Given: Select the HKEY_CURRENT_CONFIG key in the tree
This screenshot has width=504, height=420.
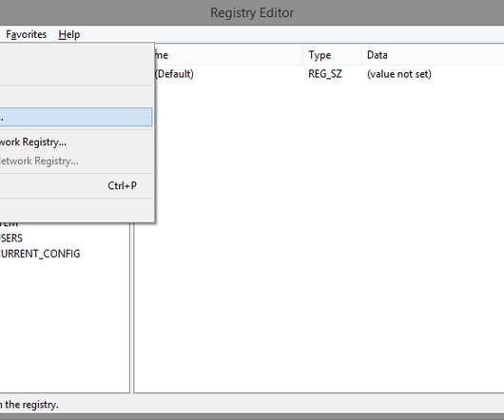Looking at the screenshot, I should click(x=40, y=254).
